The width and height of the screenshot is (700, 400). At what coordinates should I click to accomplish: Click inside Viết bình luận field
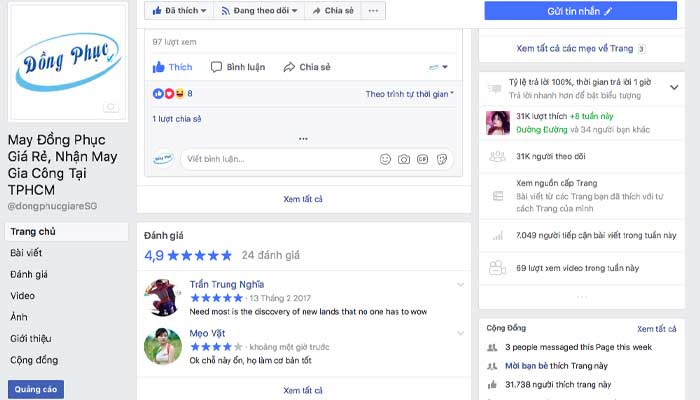279,159
